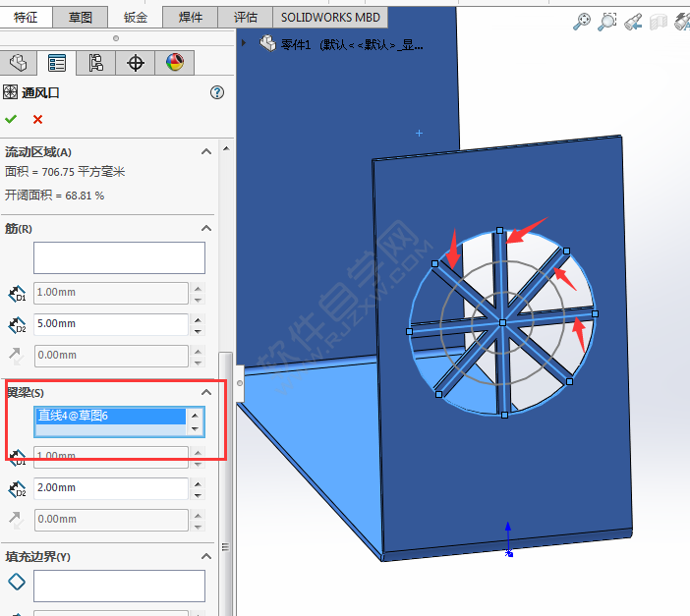
Task: Click the rib offset direction icon
Action: [17, 356]
